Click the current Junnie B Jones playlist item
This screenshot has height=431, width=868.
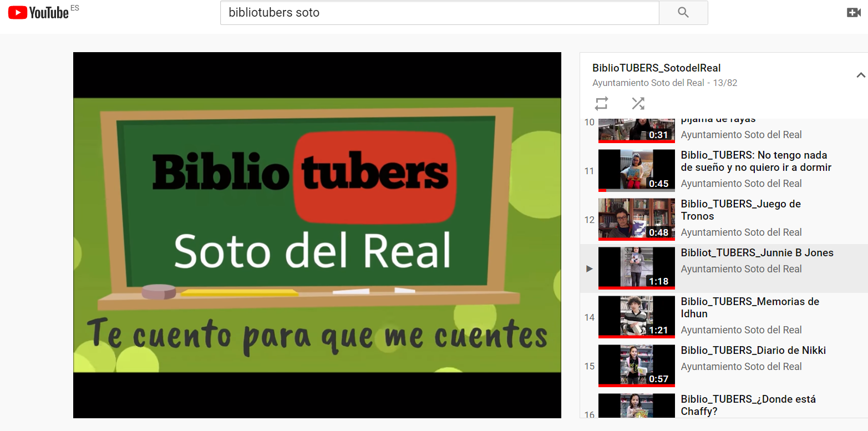click(757, 253)
